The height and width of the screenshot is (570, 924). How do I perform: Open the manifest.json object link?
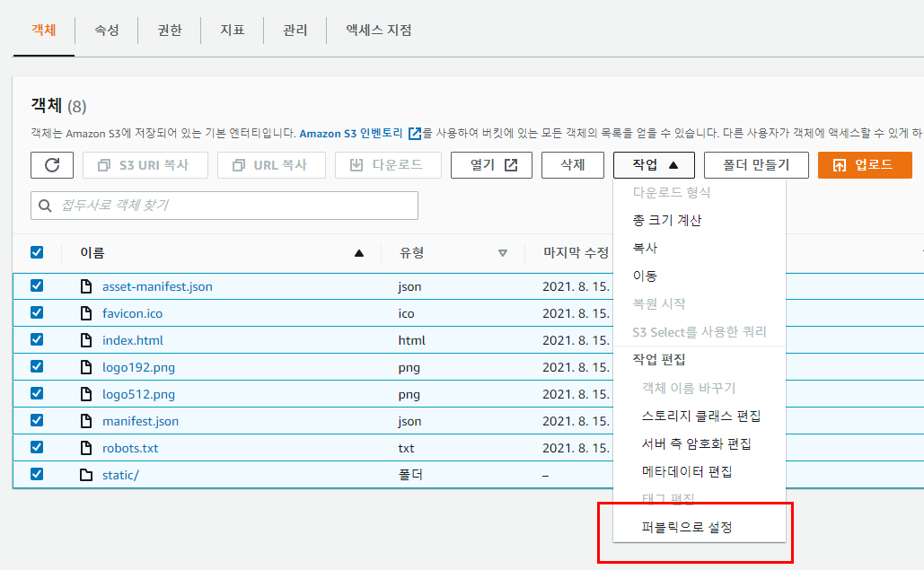pyautogui.click(x=140, y=422)
